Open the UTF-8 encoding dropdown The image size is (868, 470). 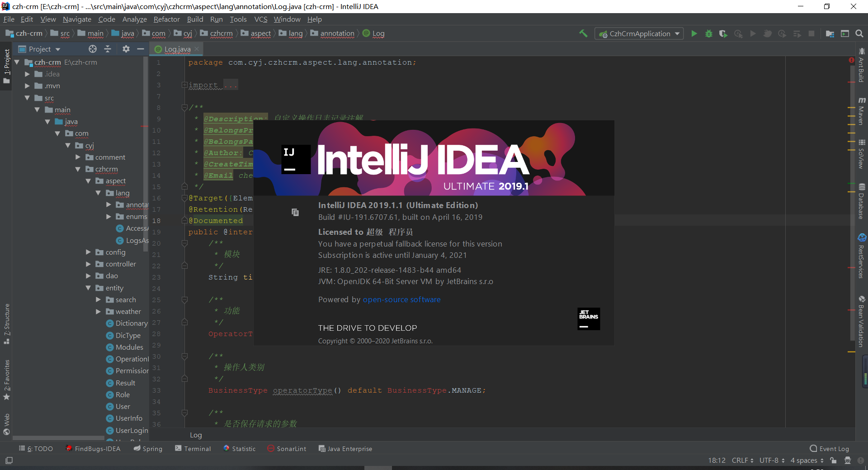pos(772,461)
